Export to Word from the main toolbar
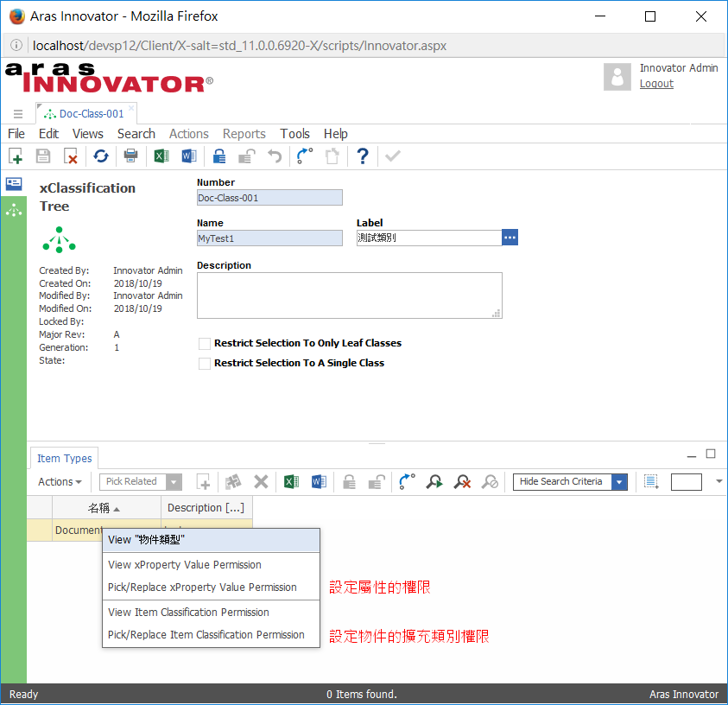 click(x=189, y=156)
